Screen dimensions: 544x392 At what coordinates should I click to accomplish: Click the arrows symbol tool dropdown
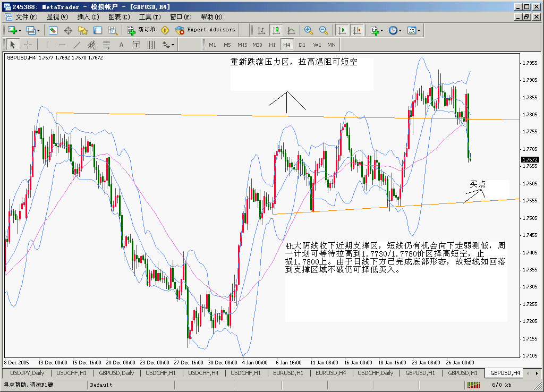[x=168, y=45]
